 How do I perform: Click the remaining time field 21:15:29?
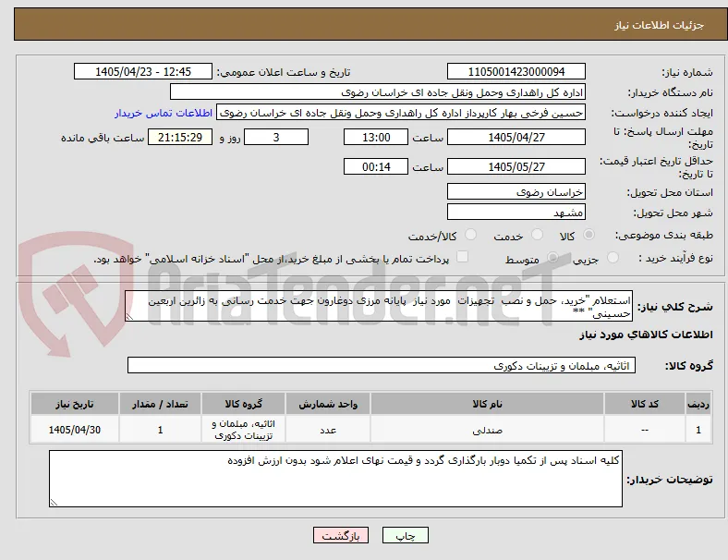click(180, 137)
